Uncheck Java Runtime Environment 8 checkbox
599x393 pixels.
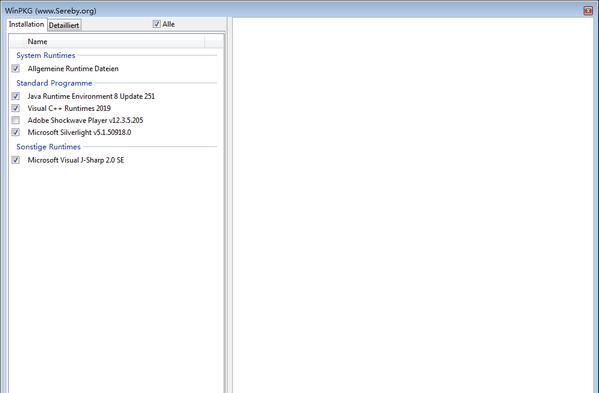(x=16, y=96)
